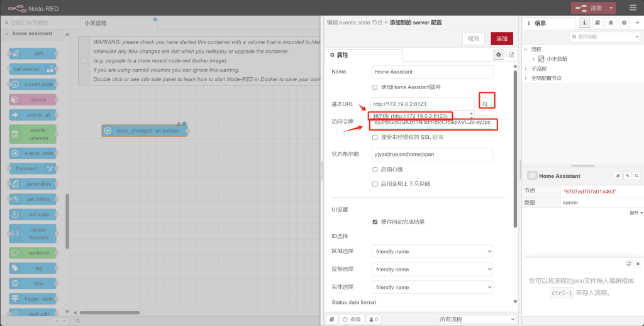This screenshot has height=326, width=644.
Task: Open the 所有流程 scope dropdown
Action: (x=477, y=320)
